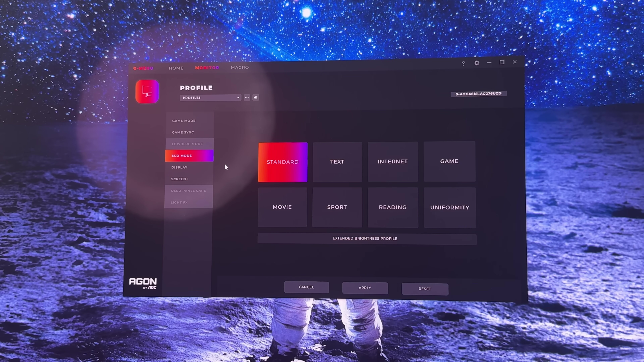Screen dimensions: 644x362
Task: Open Game Mode in sidebar
Action: (x=184, y=121)
